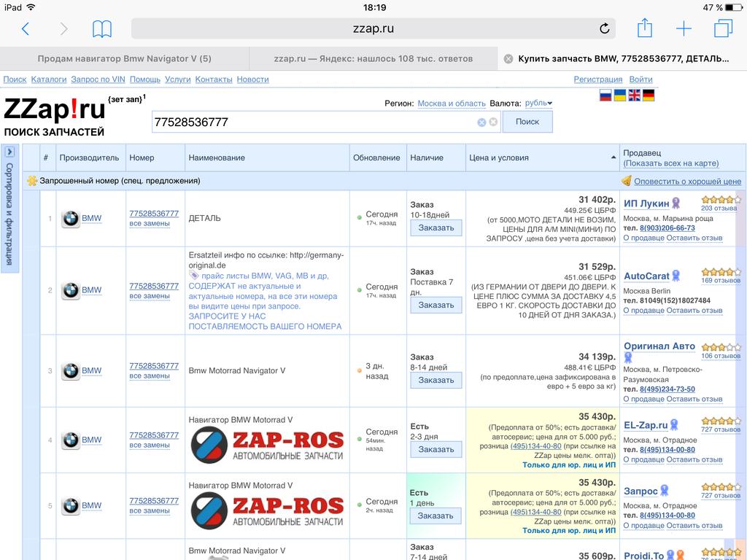Change region Москва и область
The height and width of the screenshot is (560, 747).
coord(451,104)
